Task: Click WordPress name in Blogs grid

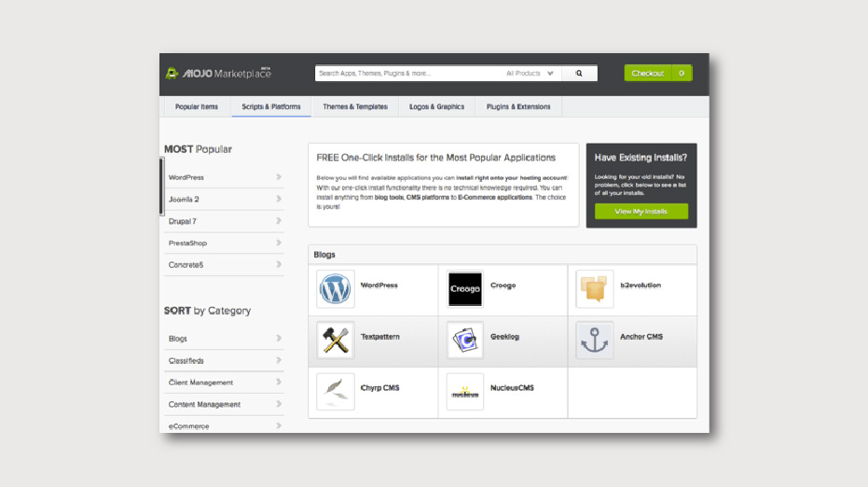Action: (x=379, y=285)
